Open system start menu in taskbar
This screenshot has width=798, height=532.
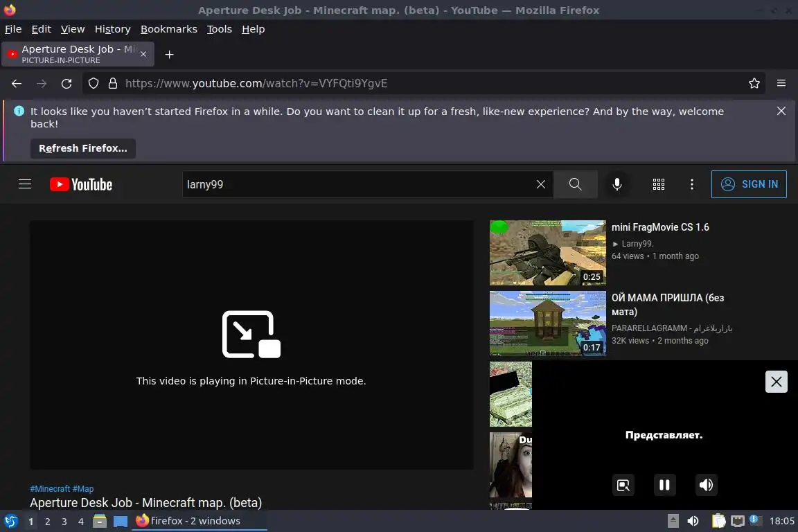(x=10, y=521)
